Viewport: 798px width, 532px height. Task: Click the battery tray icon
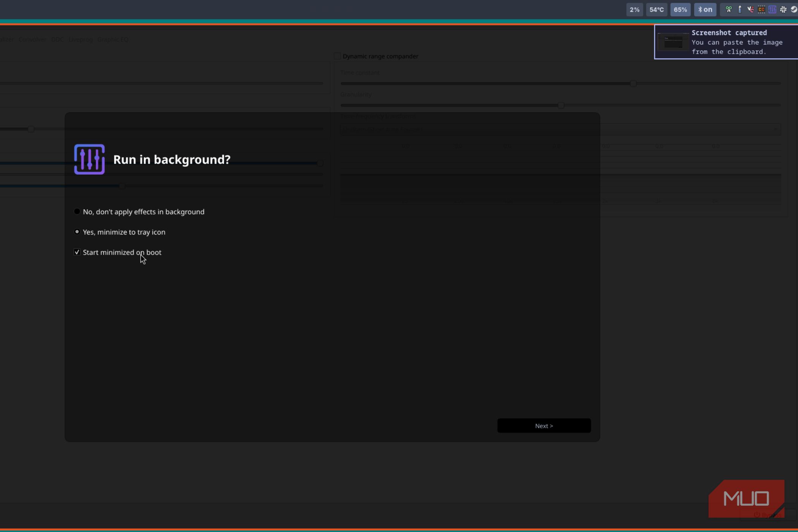[739, 9]
